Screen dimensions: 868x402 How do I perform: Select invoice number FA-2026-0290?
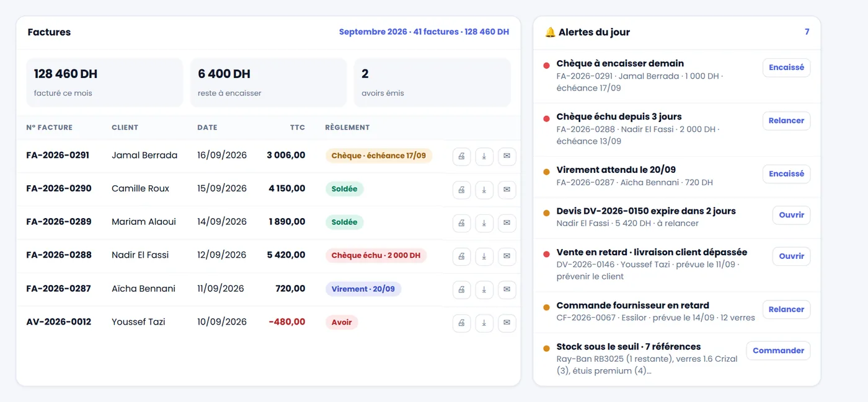click(x=59, y=188)
